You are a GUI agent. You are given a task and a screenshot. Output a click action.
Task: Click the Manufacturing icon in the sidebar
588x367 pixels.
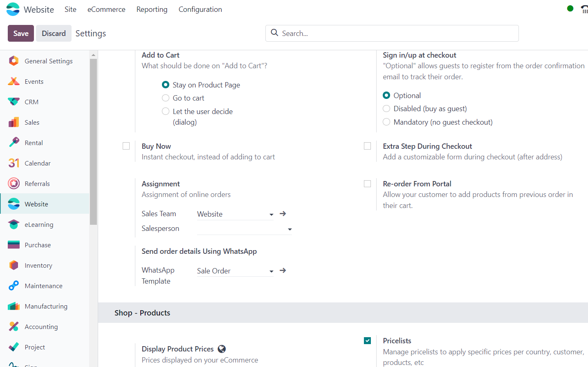[13, 306]
